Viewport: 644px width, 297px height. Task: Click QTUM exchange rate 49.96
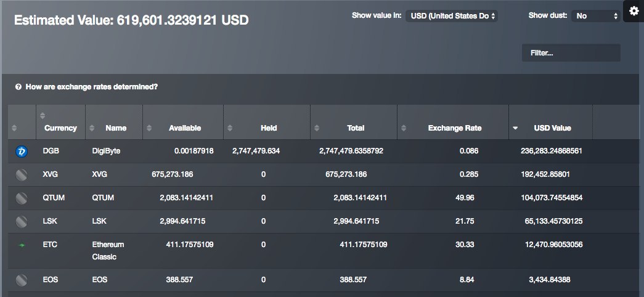point(465,198)
